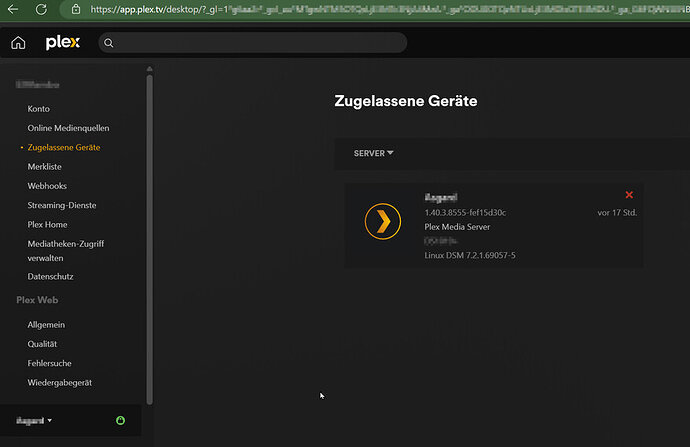690x447 pixels.
Task: Open Merkliste settings
Action: (44, 167)
